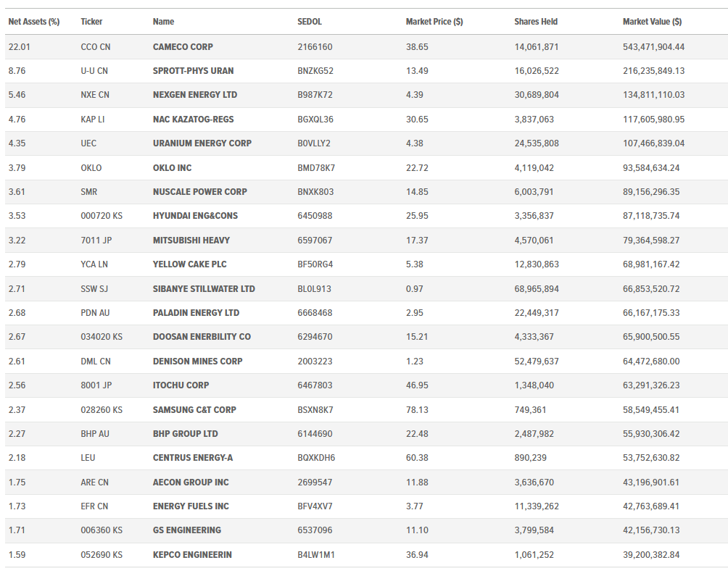Select market value 39,200,382.84
Screen dimensions: 728x568
(x=651, y=554)
